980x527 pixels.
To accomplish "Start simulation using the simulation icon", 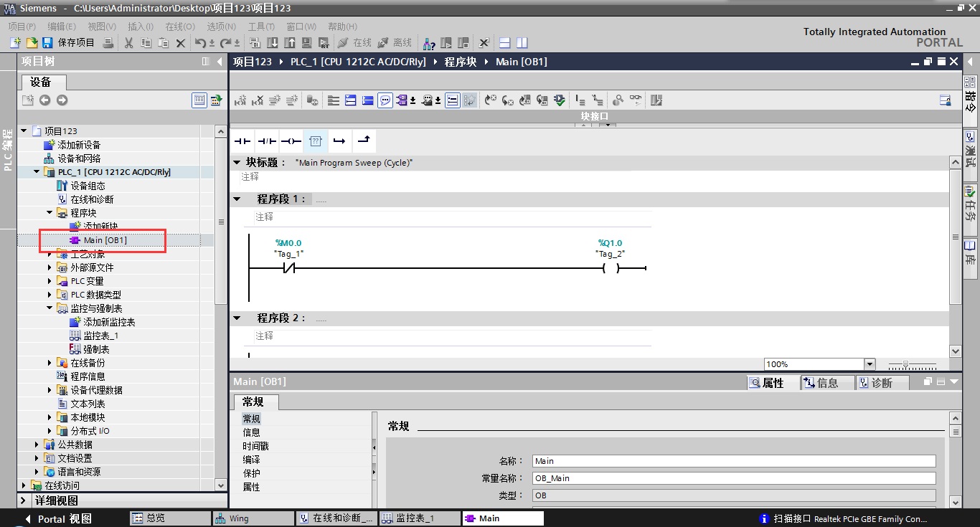I will [307, 43].
